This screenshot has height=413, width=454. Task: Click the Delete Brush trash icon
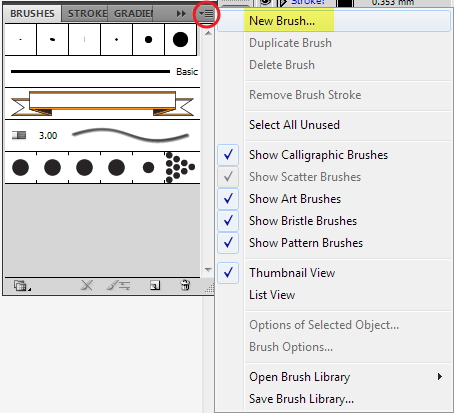pos(185,286)
